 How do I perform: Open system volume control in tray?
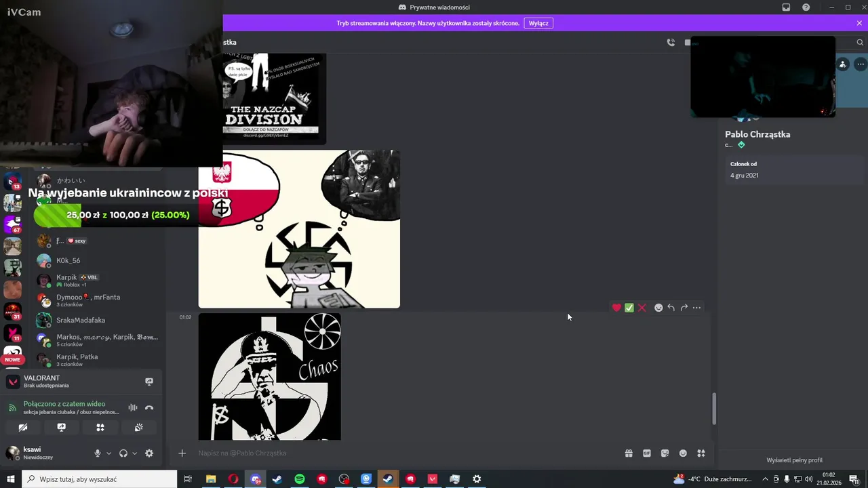808,479
